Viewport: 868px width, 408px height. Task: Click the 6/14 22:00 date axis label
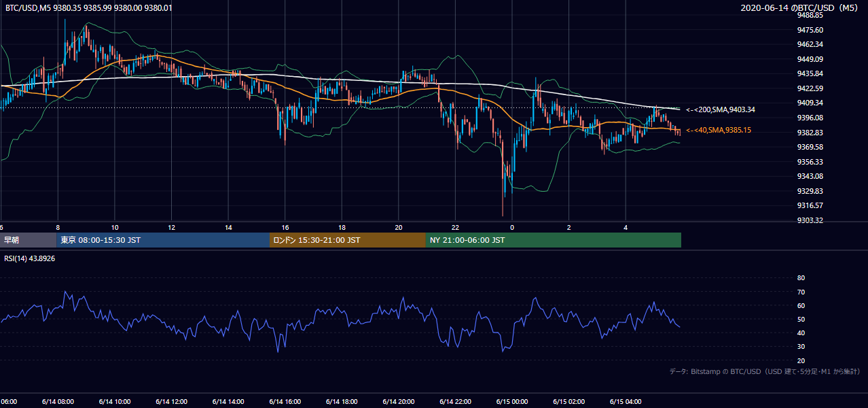click(455, 402)
